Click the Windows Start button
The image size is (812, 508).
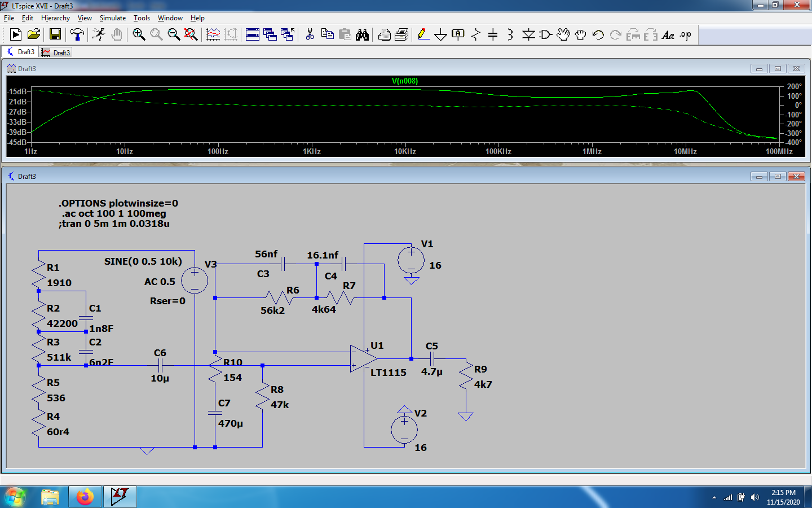point(15,497)
